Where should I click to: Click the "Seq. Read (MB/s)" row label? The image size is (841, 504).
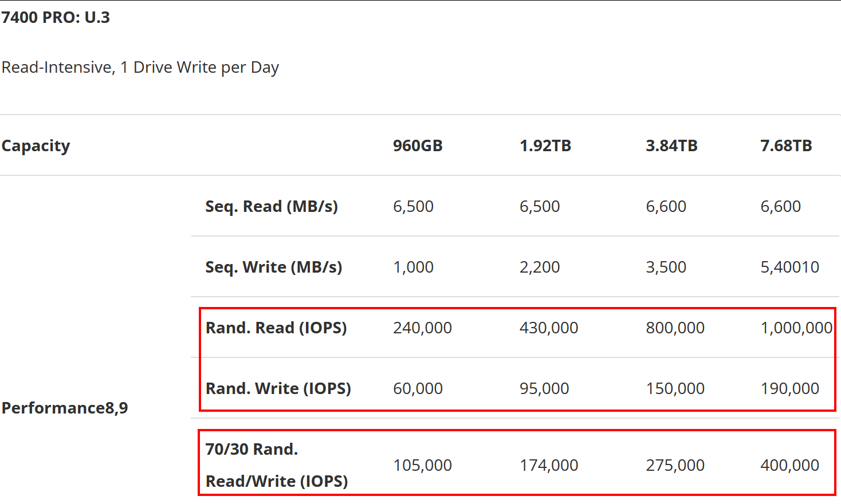pyautogui.click(x=272, y=206)
